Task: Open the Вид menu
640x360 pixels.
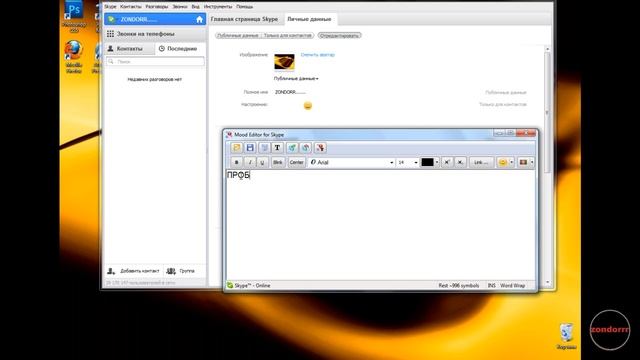Action: coord(196,7)
